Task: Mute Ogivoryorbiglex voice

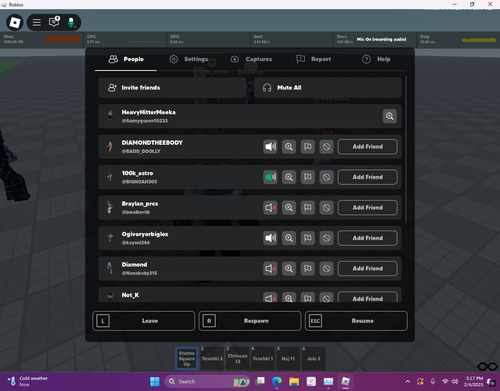Action: tap(270, 238)
